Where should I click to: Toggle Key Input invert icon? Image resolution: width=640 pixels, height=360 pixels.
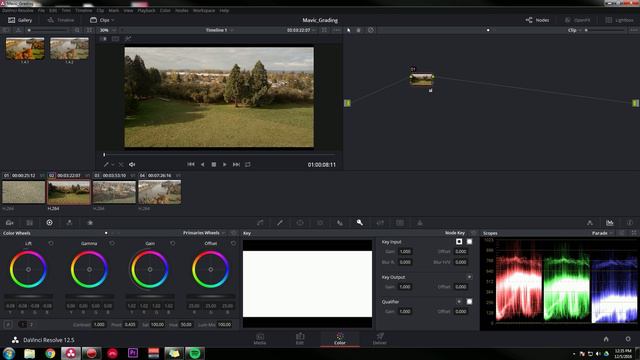(459, 242)
